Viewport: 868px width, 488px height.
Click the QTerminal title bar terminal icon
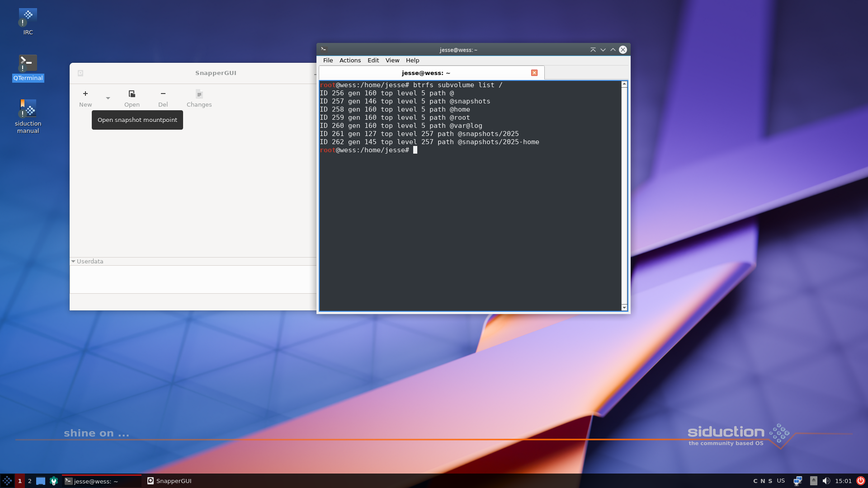coord(324,49)
